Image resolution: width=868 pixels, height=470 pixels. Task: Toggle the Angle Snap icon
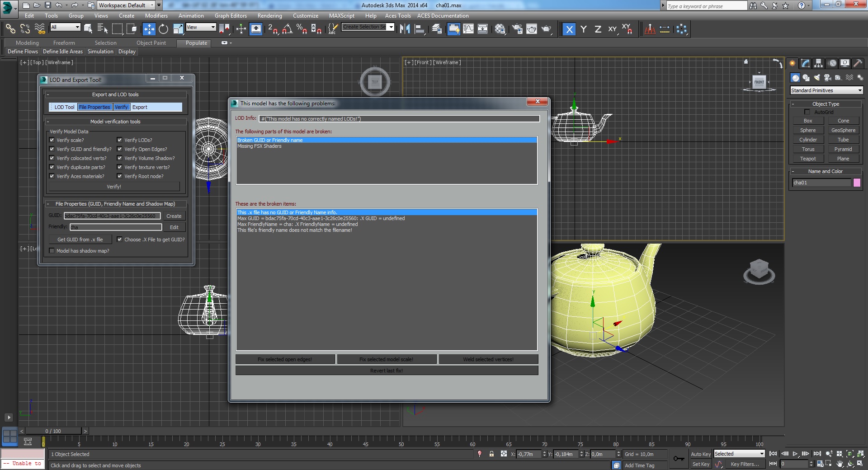(287, 29)
